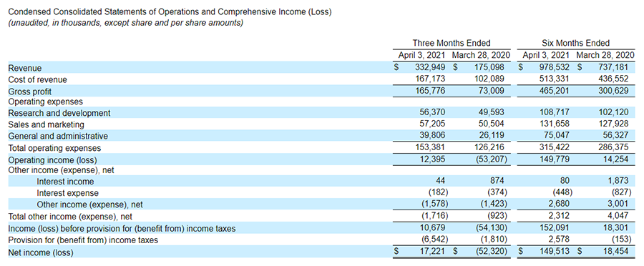
Task: Click the revenue value 332,949
Action: [x=429, y=67]
